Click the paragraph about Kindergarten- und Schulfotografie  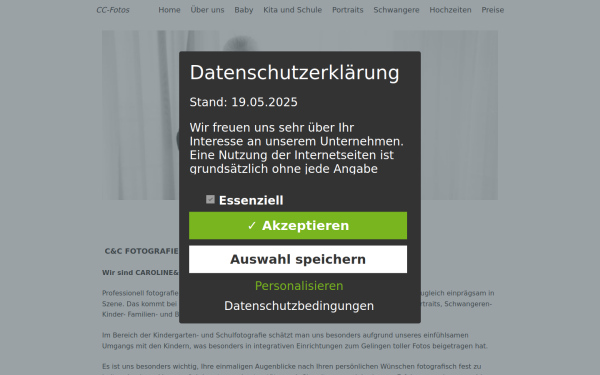[295, 341]
